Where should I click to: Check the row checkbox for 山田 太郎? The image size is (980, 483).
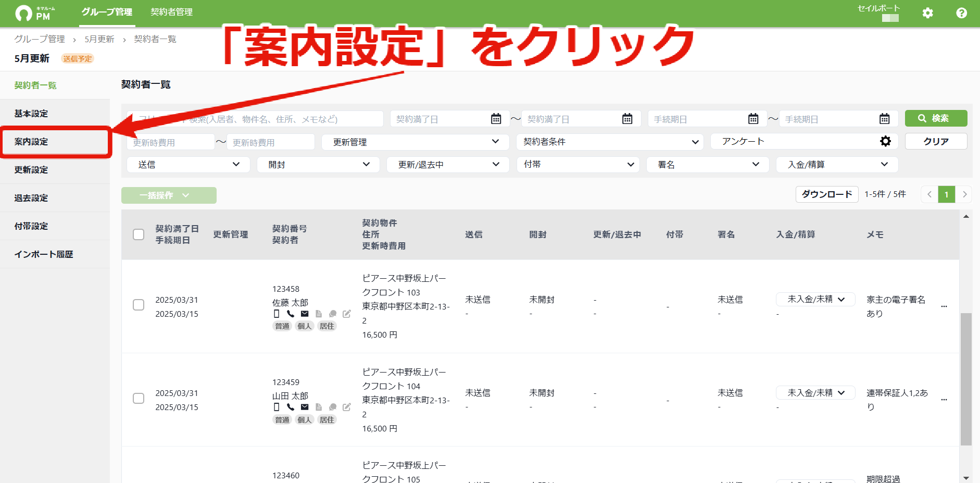pos(139,399)
